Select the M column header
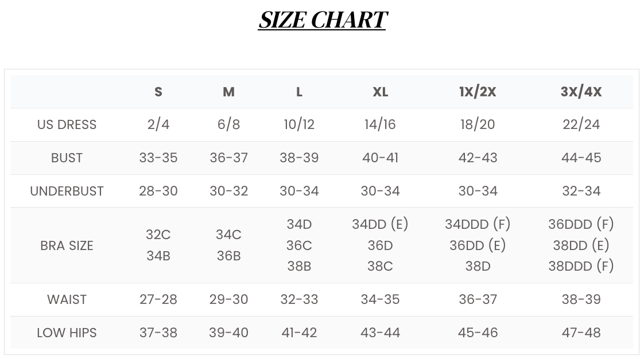This screenshot has width=644, height=359. (228, 92)
